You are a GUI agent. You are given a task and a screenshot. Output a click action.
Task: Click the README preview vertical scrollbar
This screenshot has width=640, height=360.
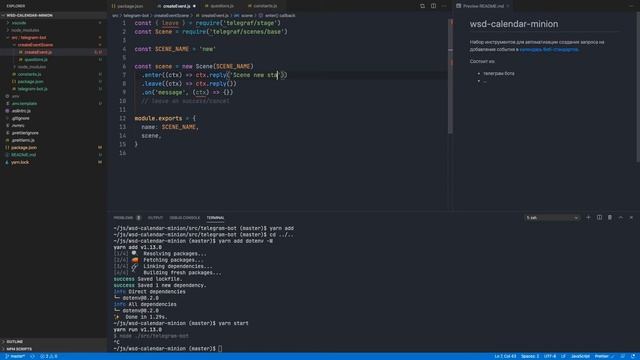point(638,87)
